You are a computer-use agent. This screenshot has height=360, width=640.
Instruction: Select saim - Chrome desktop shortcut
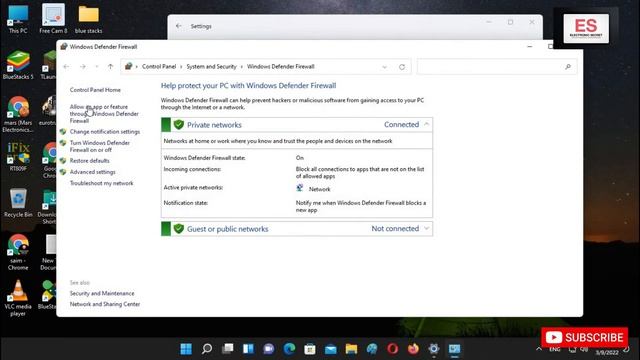coord(18,252)
